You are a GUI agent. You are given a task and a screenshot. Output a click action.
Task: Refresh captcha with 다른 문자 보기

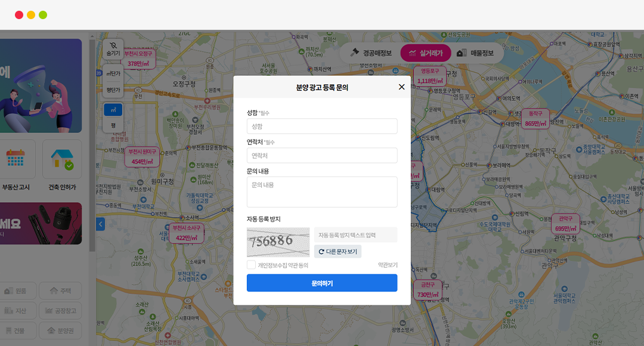point(338,252)
